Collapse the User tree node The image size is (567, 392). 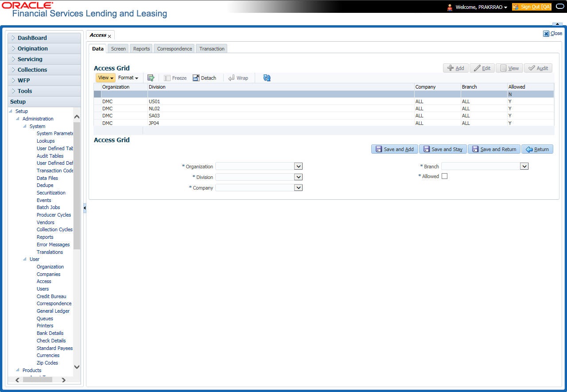pyautogui.click(x=25, y=259)
